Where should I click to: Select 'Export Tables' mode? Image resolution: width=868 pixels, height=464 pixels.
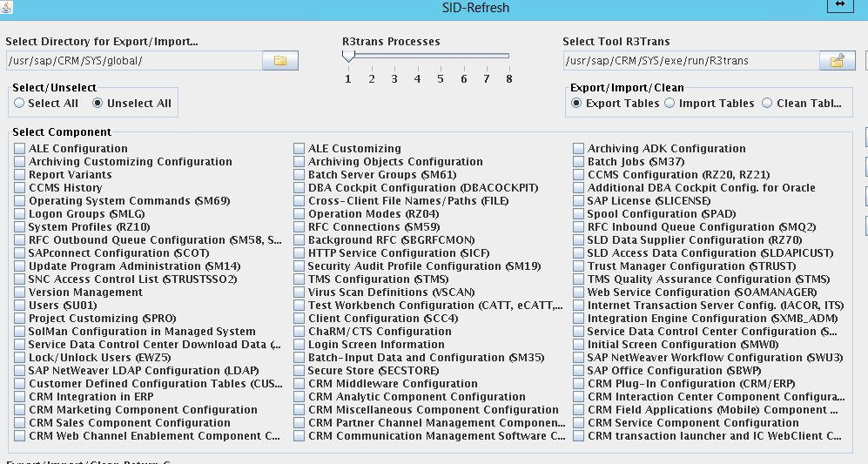[x=576, y=103]
